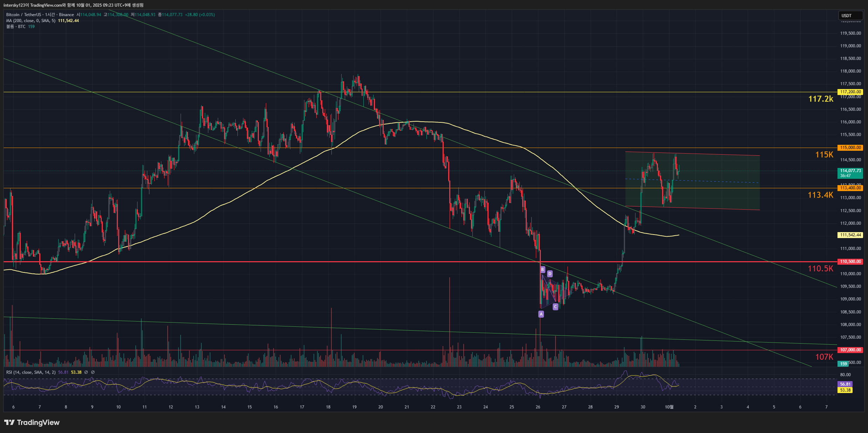Click the 117.2k yellow text annotation
The height and width of the screenshot is (433, 868).
(x=821, y=99)
